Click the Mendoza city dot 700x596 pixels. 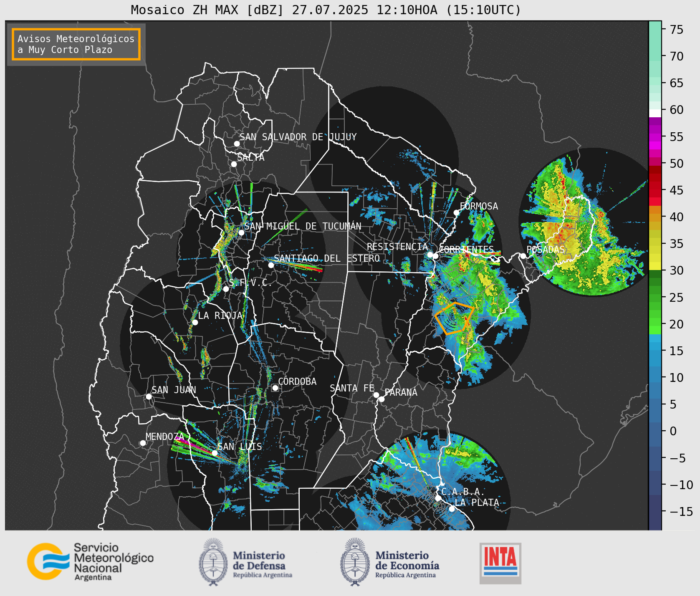(x=143, y=443)
